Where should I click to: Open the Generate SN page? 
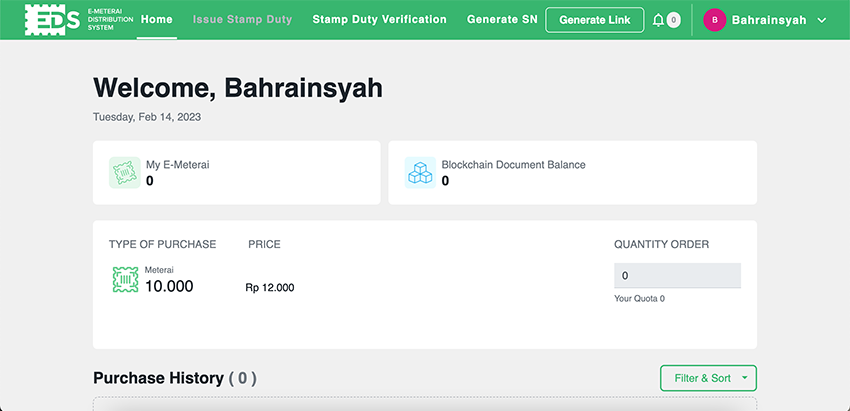[x=502, y=19]
